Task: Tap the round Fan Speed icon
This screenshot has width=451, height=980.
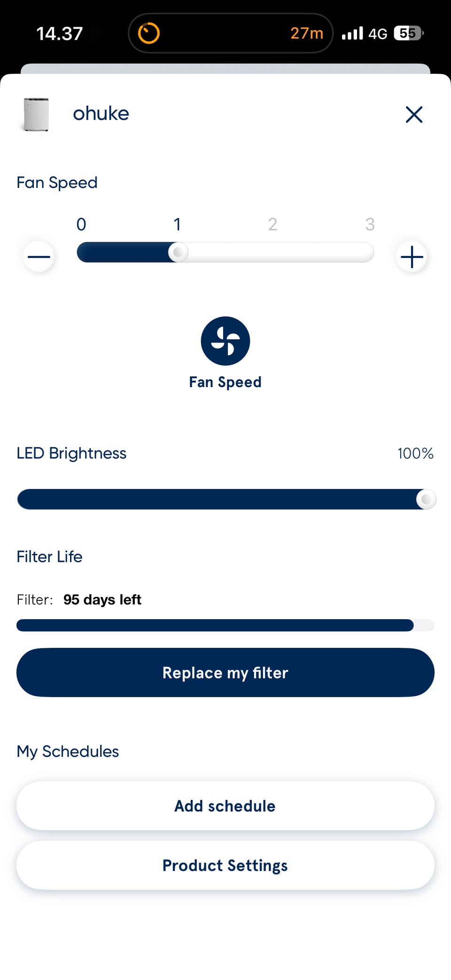Action: pyautogui.click(x=225, y=341)
